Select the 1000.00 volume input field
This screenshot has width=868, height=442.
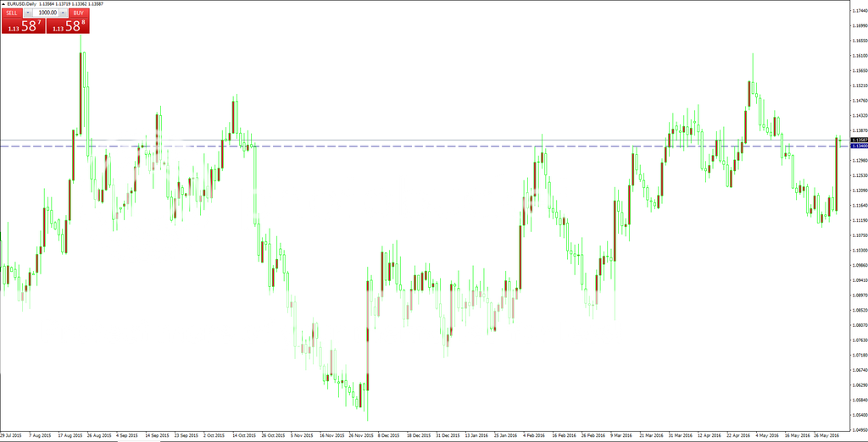(x=46, y=12)
